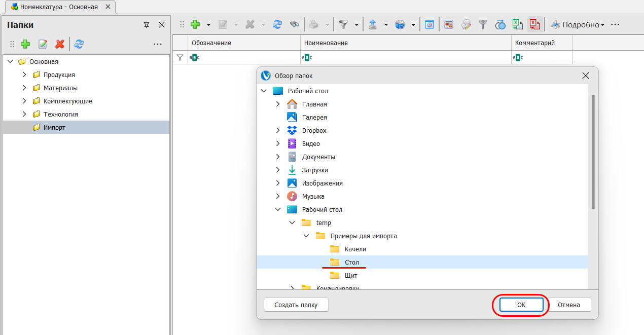Click the Создать папку button
This screenshot has height=335, width=644.
click(x=296, y=305)
